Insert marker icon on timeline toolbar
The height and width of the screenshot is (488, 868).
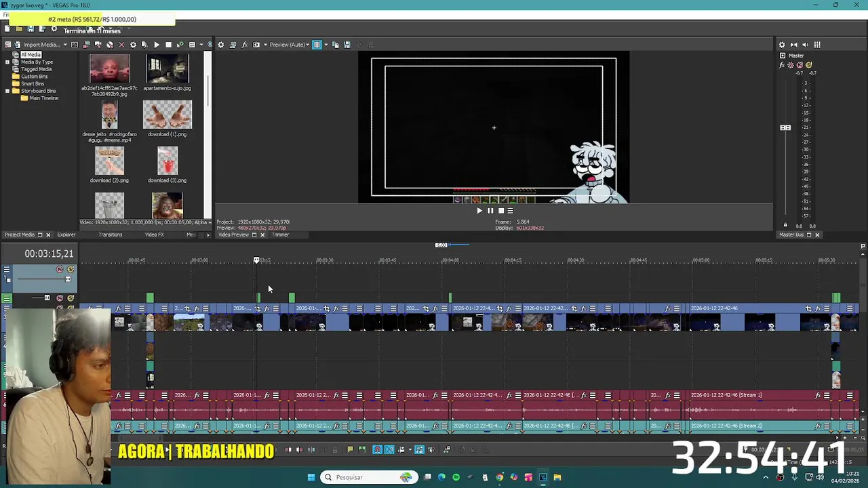pos(350,449)
